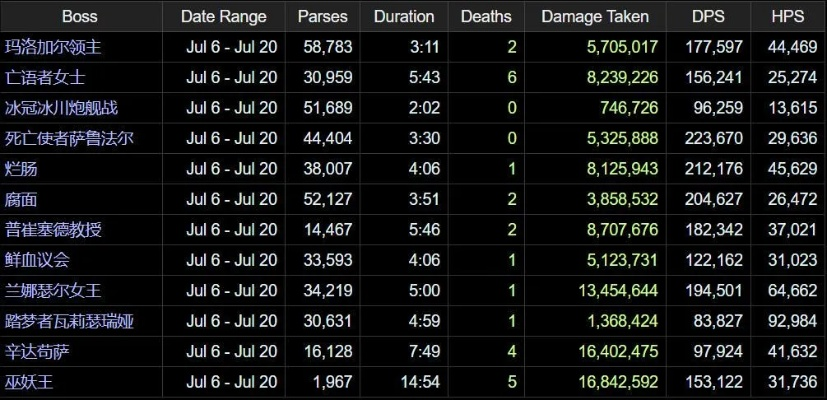This screenshot has width=827, height=400.
Task: Open the 鲜血议会 encounter
Action: (37, 260)
